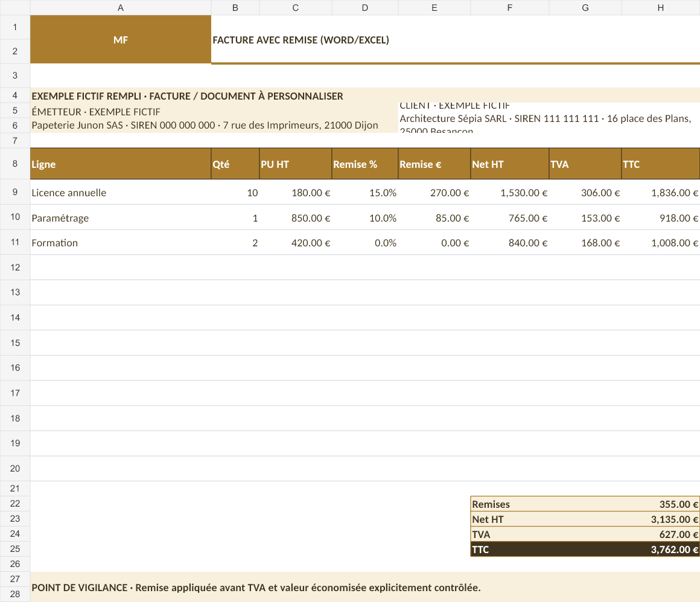Click the 'Remise %' header cell

(x=364, y=164)
